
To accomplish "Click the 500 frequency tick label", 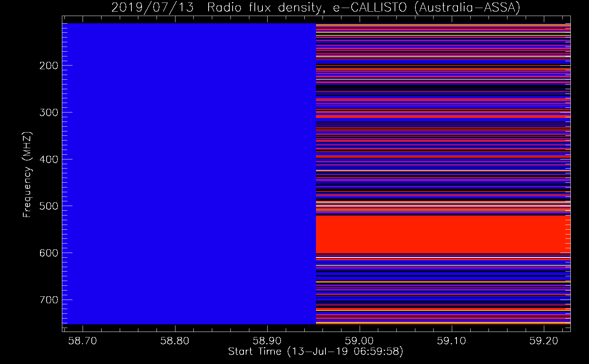I will click(x=49, y=206).
